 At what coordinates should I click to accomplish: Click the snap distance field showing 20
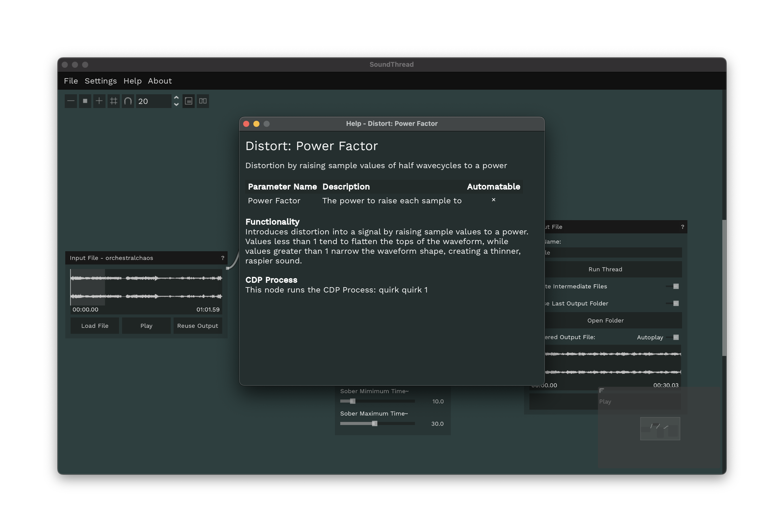[x=152, y=101]
